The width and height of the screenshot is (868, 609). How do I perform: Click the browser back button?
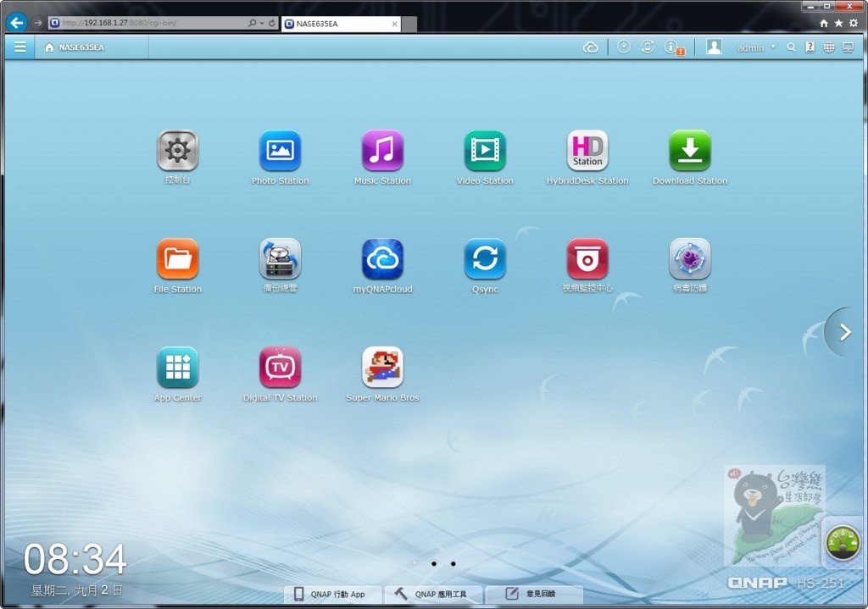pyautogui.click(x=17, y=23)
